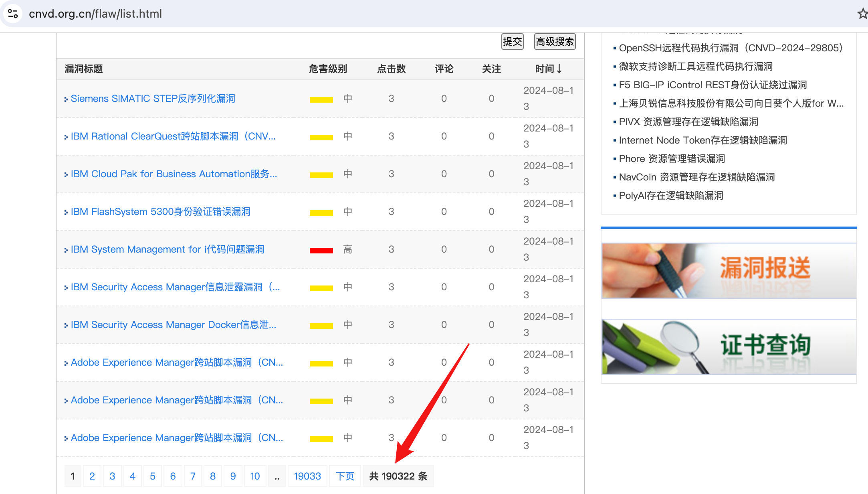Open IBM FlashSystem 5300身份验证错误漏洞 link
Viewport: 868px width, 494px height.
(x=160, y=212)
